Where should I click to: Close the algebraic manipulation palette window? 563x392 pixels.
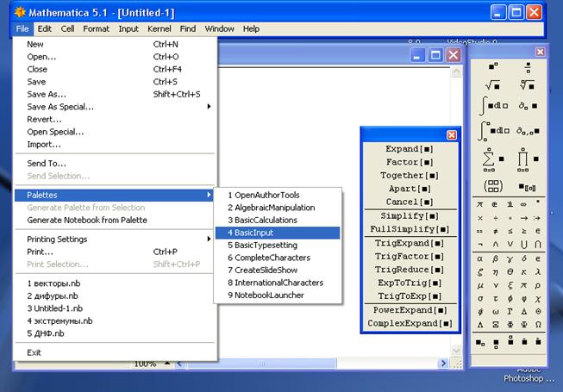[451, 135]
